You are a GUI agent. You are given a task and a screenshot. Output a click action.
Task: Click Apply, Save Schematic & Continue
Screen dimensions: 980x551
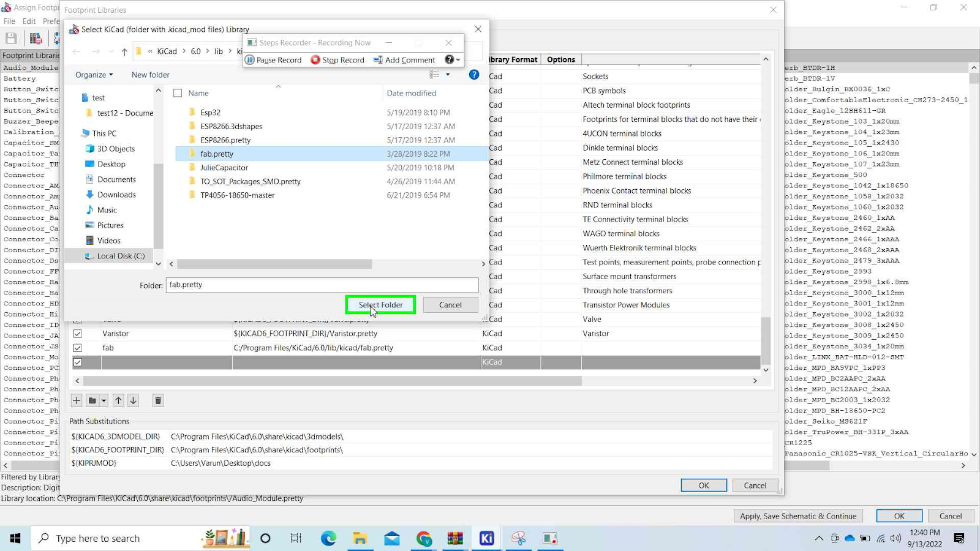(x=798, y=516)
